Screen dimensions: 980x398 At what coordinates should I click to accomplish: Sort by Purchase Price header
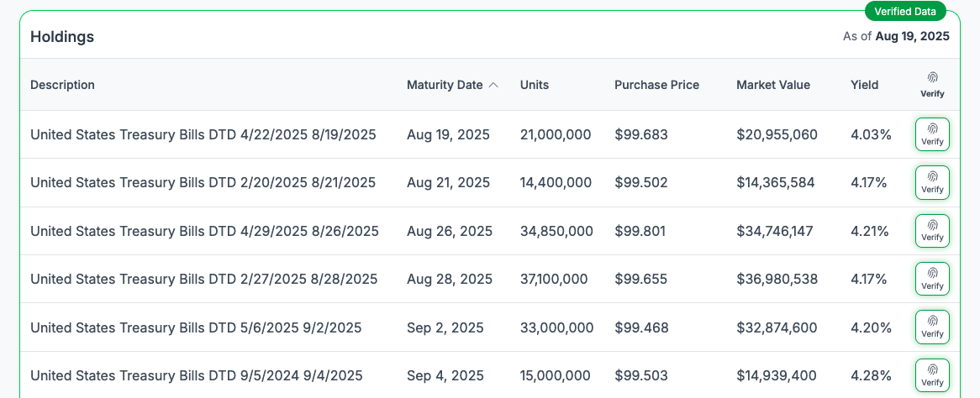click(x=656, y=85)
